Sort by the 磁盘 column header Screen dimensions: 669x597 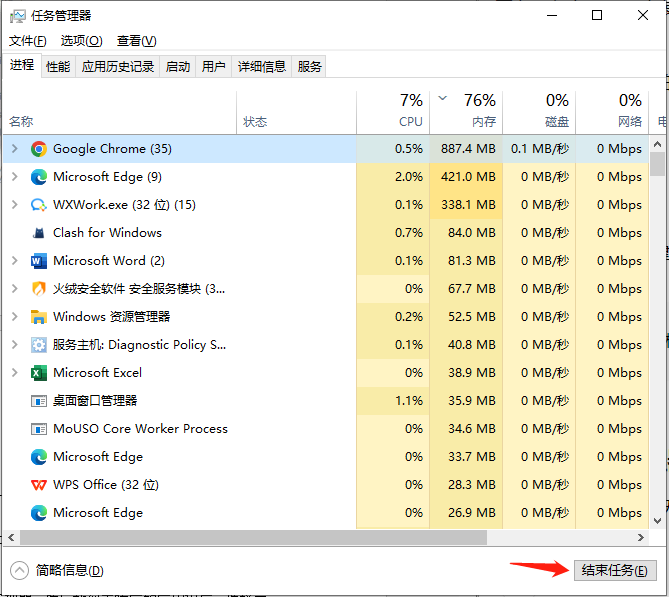pos(539,113)
